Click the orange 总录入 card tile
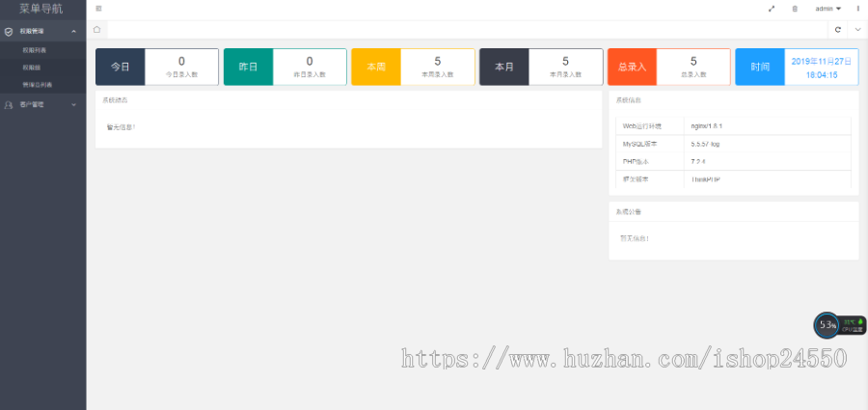Image resolution: width=868 pixels, height=410 pixels. [x=632, y=67]
